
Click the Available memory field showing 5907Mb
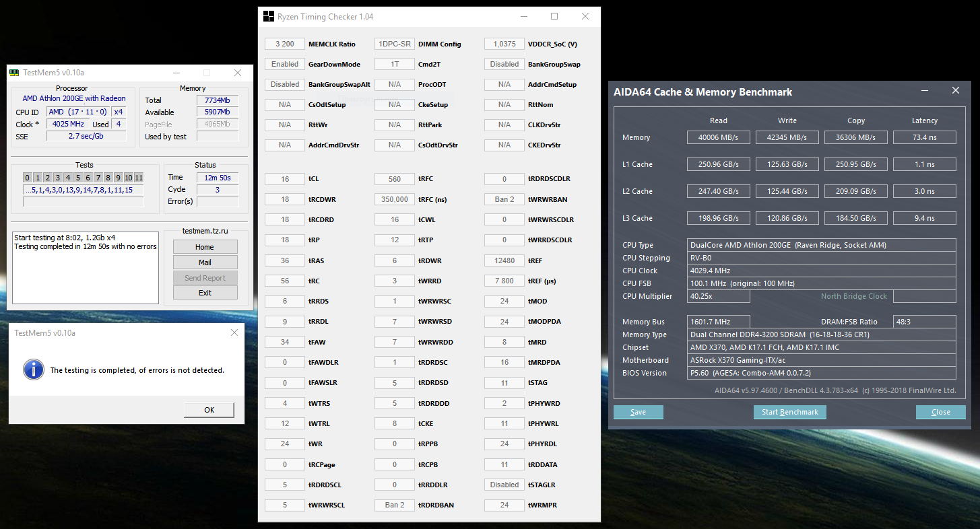point(218,112)
